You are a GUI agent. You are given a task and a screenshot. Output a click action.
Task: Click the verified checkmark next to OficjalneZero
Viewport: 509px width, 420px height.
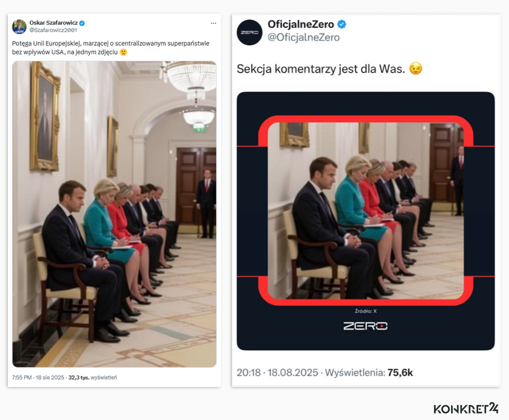tap(342, 24)
